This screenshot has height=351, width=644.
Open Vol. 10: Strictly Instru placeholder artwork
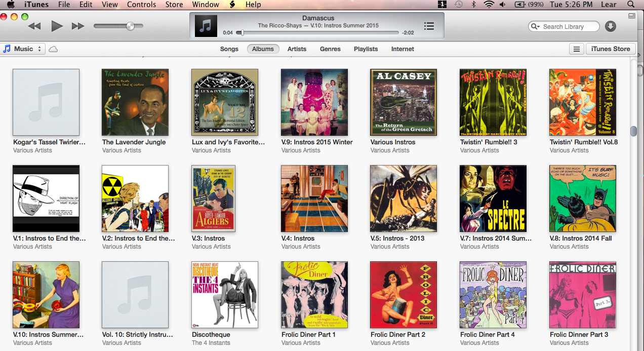coord(135,295)
